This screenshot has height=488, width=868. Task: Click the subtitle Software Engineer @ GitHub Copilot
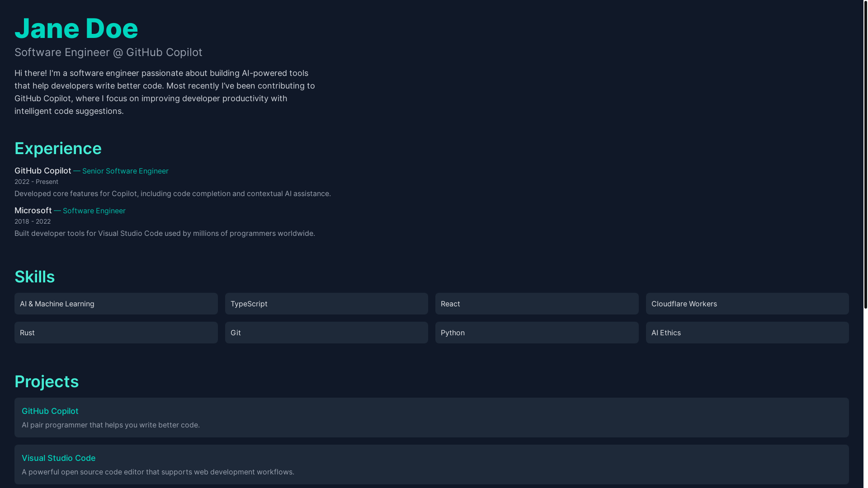click(108, 52)
